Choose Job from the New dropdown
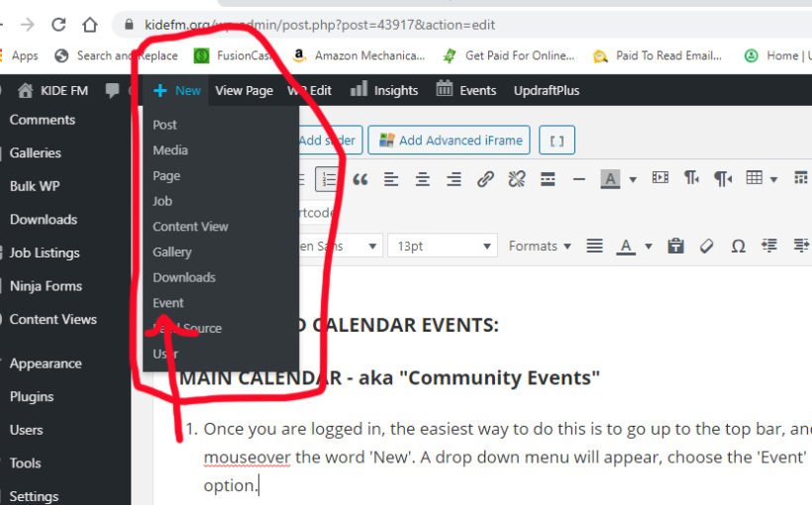Viewport: 812px width, 505px height. click(x=162, y=201)
